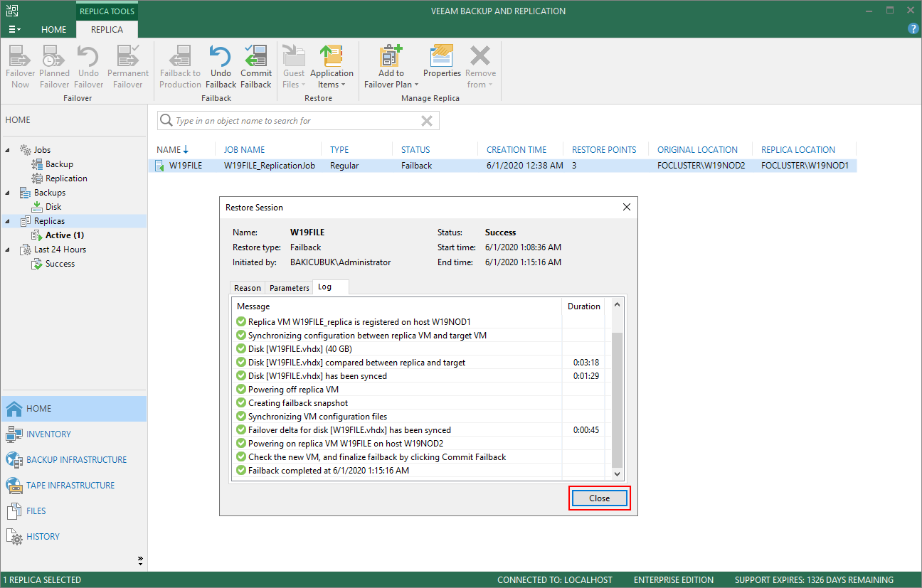
Task: Select the REPLICA ribbon tab
Action: point(107,30)
